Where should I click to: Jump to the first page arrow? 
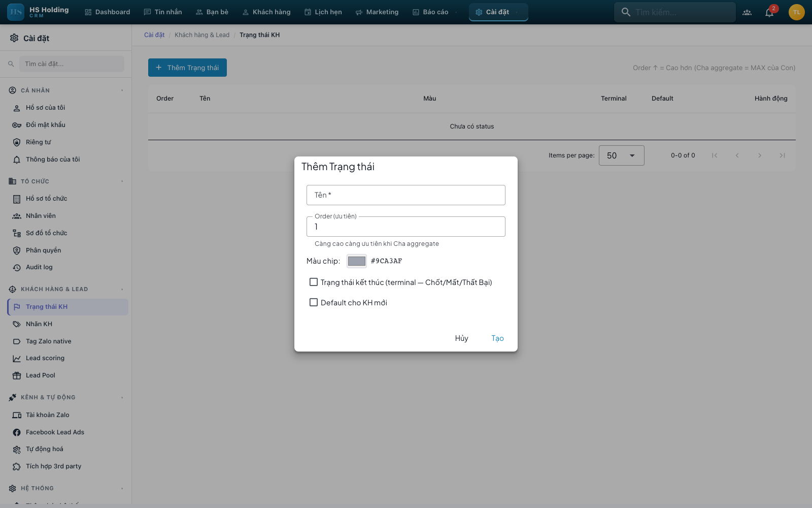pyautogui.click(x=715, y=155)
